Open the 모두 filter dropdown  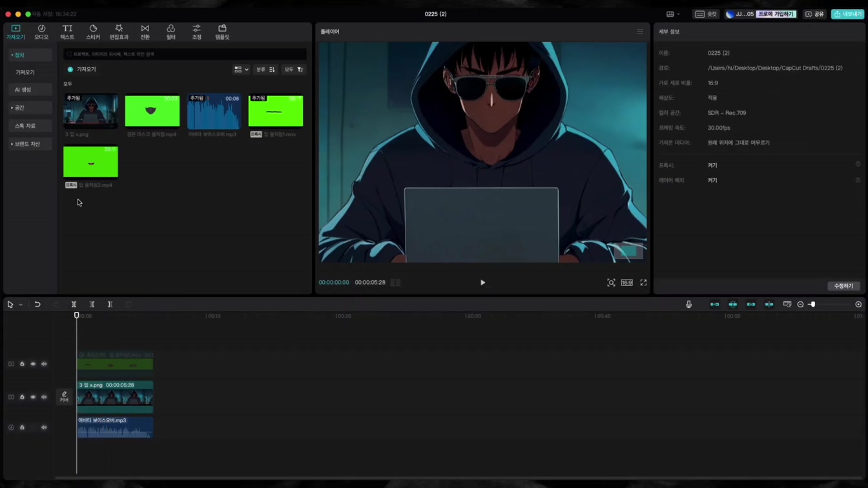coord(294,69)
